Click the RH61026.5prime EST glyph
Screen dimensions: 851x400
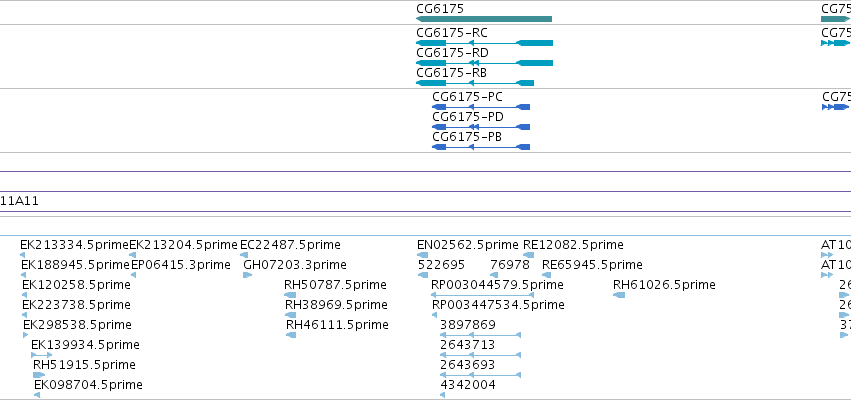coord(619,295)
